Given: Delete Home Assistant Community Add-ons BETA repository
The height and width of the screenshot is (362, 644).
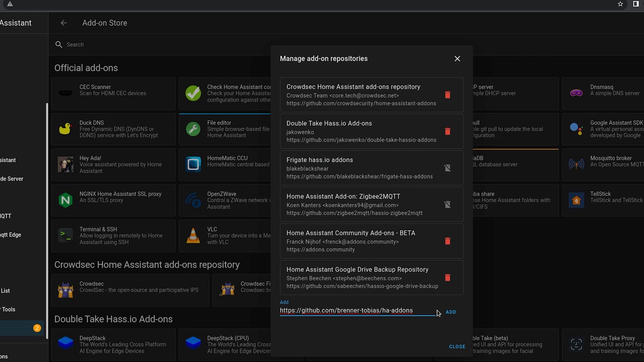Looking at the screenshot, I should [x=447, y=241].
